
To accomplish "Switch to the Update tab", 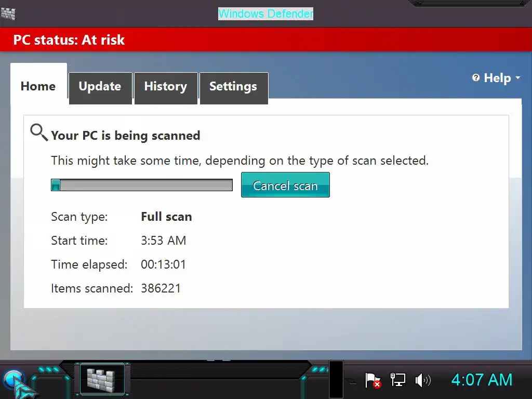I will point(100,88).
